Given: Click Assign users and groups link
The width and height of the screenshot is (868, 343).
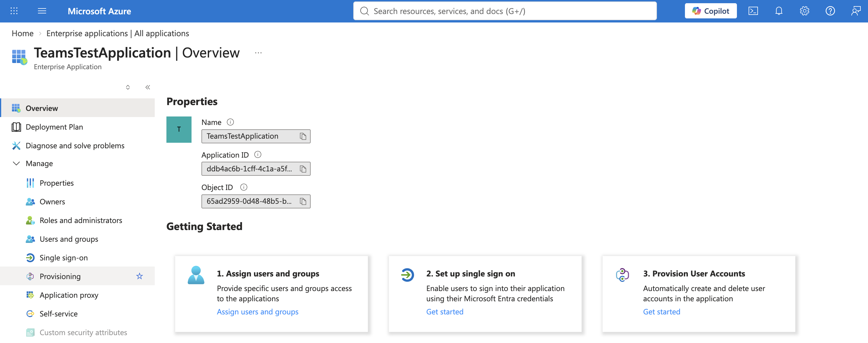Looking at the screenshot, I should pyautogui.click(x=258, y=312).
